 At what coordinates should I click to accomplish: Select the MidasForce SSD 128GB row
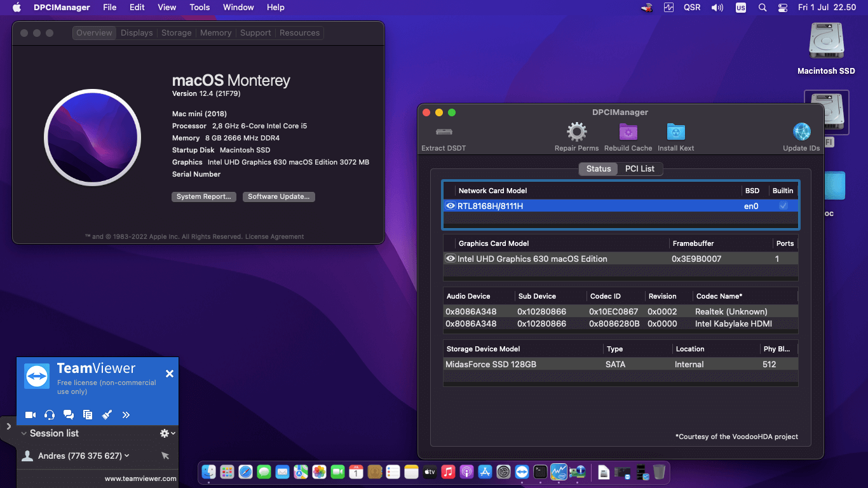tap(621, 365)
